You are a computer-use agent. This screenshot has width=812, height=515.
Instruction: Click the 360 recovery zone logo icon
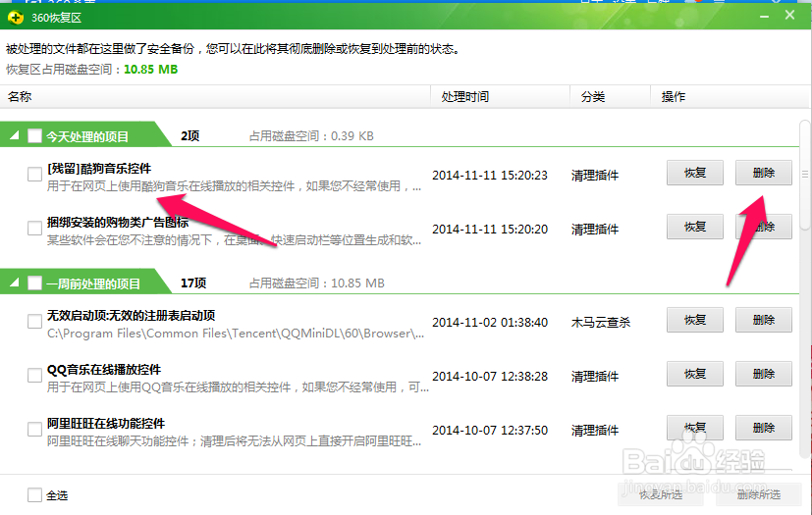click(x=16, y=18)
